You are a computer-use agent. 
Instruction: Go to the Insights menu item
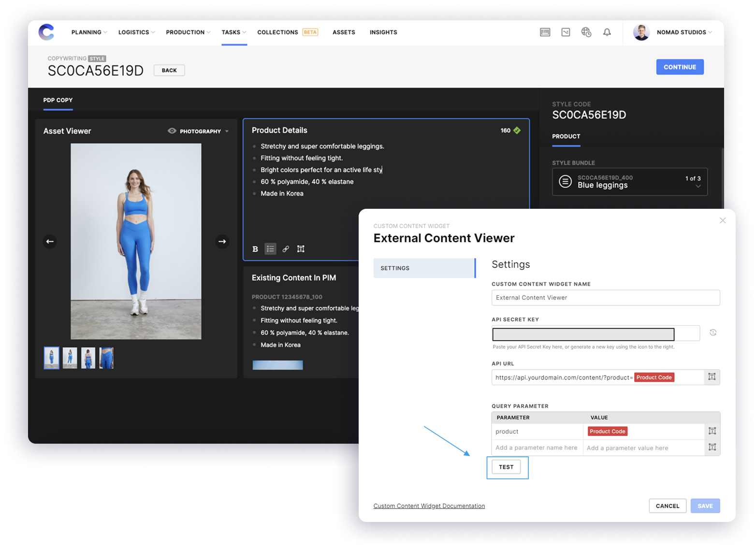tap(383, 32)
